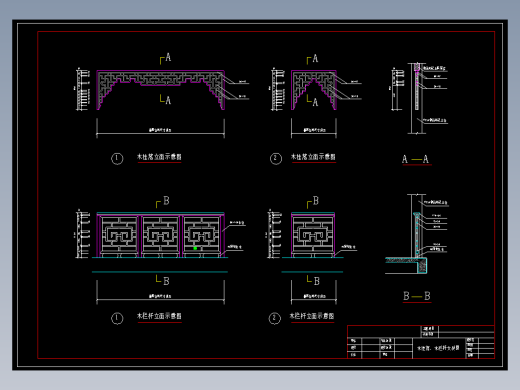Viewport: 520px width, 390px height.
Task: Select the middle panel of the wide railing
Action: coord(160,236)
